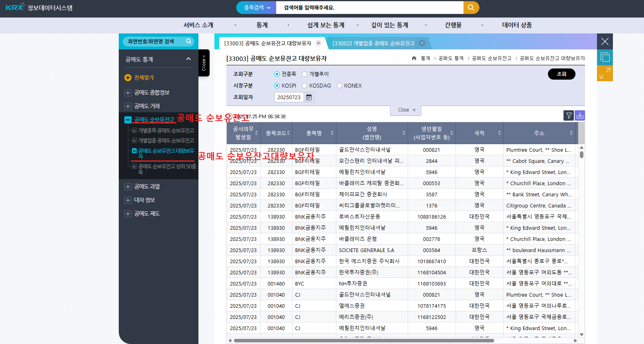
Task: Sort by 성명(법인명) column arrows
Action: pyautogui.click(x=404, y=133)
